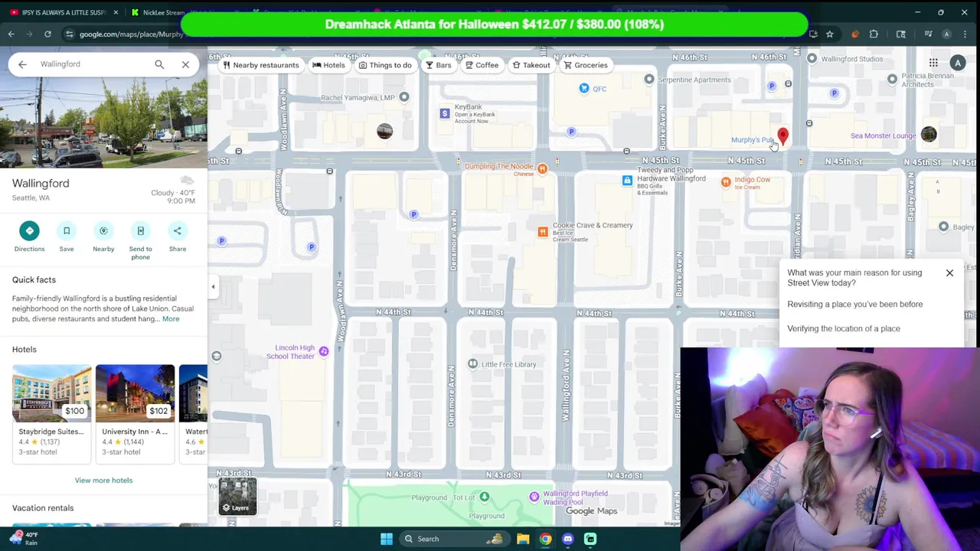
Task: Switch to the IPSY YouTube browser tab
Action: pos(64,12)
